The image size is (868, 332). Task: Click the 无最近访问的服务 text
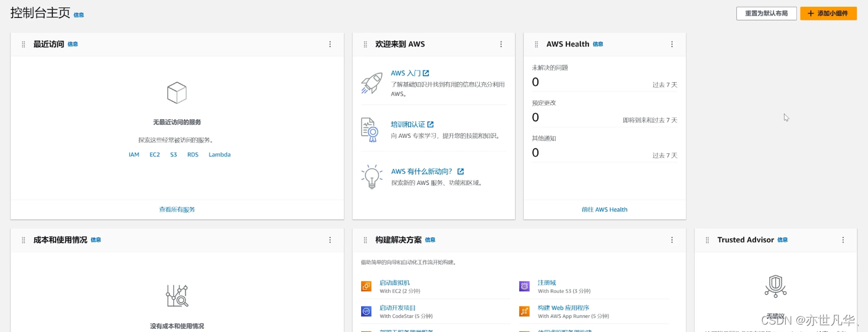click(x=177, y=122)
